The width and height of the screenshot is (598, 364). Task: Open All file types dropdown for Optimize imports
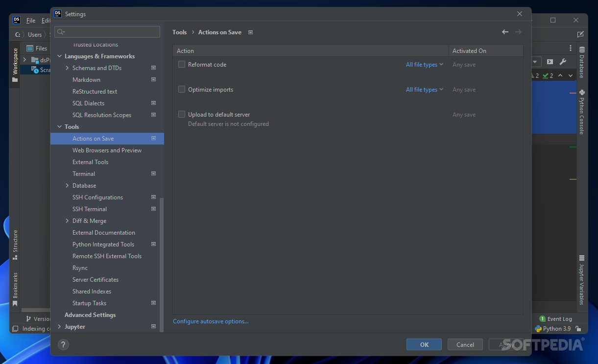tap(424, 90)
